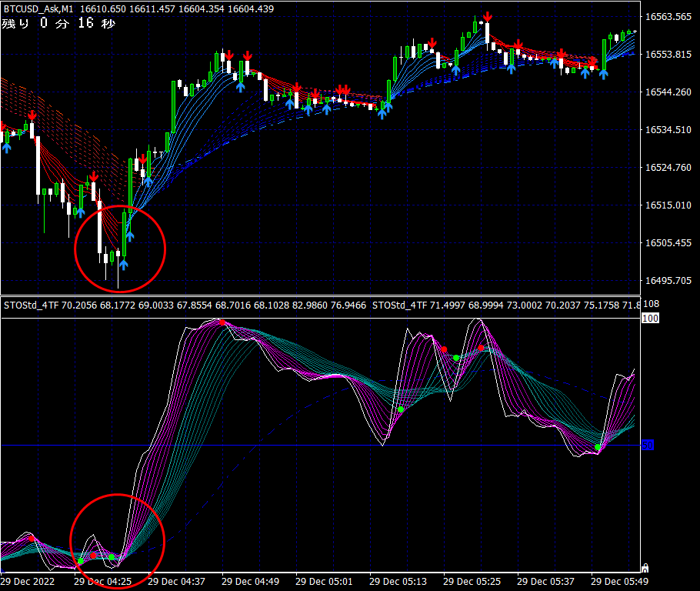Click the 29 Dec 05:49 time label
The height and width of the screenshot is (591, 700).
[620, 582]
